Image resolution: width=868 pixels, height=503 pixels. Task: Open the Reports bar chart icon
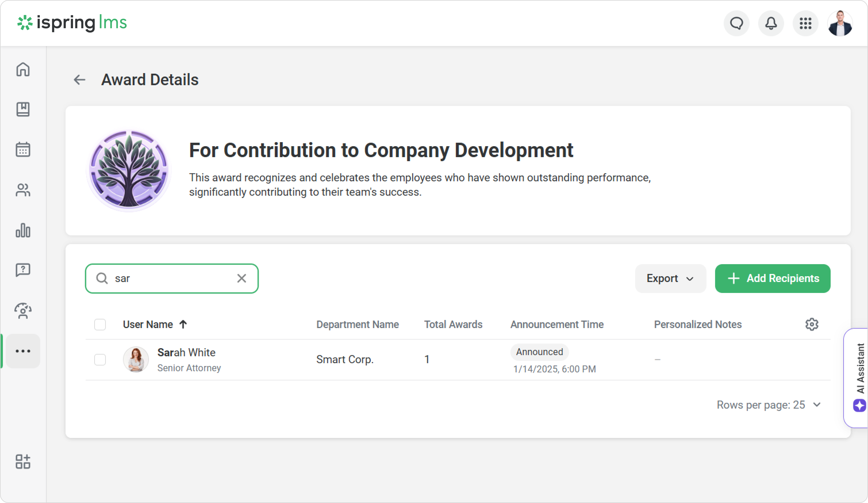pos(23,230)
